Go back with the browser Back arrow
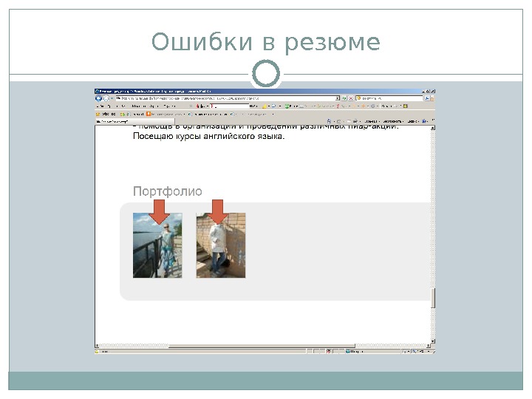The image size is (532, 399). (x=99, y=98)
